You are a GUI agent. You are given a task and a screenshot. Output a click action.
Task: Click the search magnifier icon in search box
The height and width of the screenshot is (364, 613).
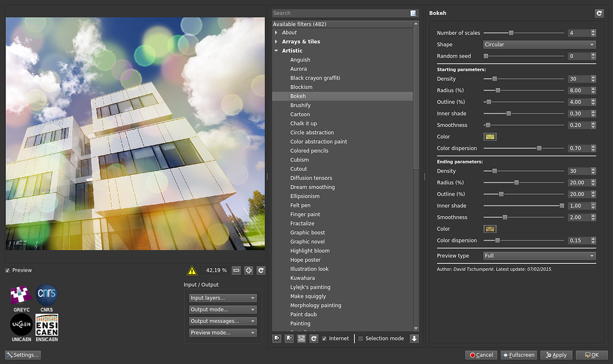coord(413,13)
